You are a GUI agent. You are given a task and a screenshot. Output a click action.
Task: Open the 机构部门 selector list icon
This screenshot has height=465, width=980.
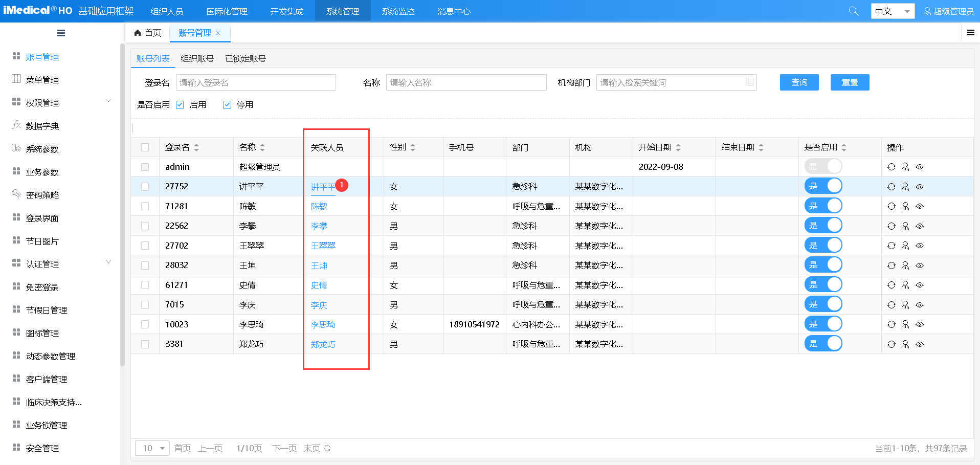coord(749,82)
